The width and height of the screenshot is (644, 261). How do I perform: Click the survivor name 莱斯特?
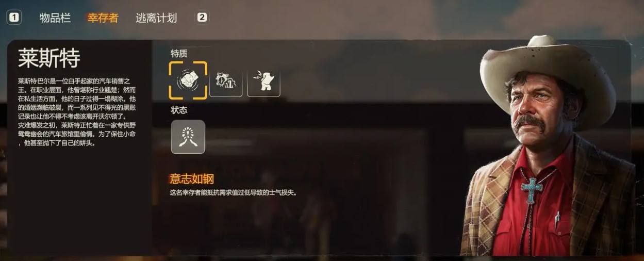click(x=49, y=58)
